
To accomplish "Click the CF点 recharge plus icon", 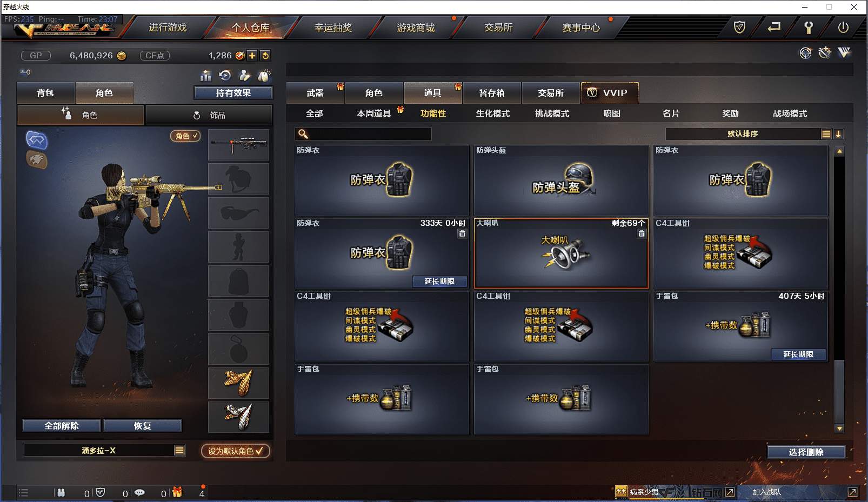I will click(252, 56).
